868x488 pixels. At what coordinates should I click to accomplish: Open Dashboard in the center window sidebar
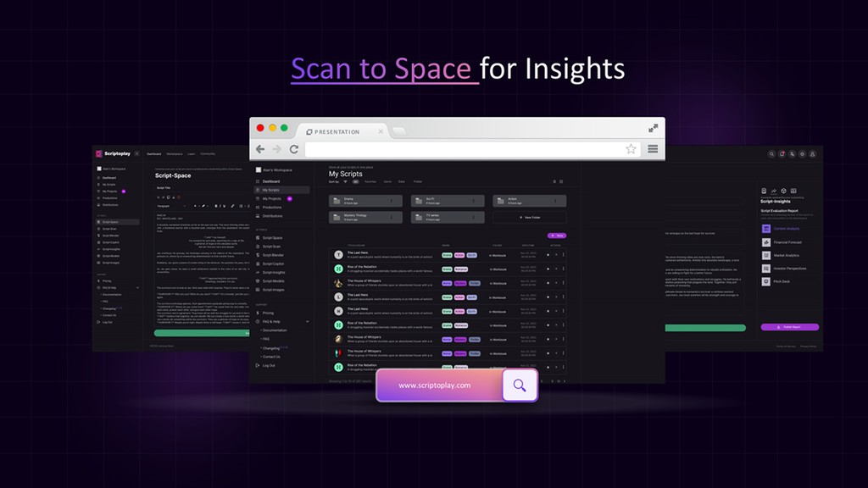tap(270, 181)
